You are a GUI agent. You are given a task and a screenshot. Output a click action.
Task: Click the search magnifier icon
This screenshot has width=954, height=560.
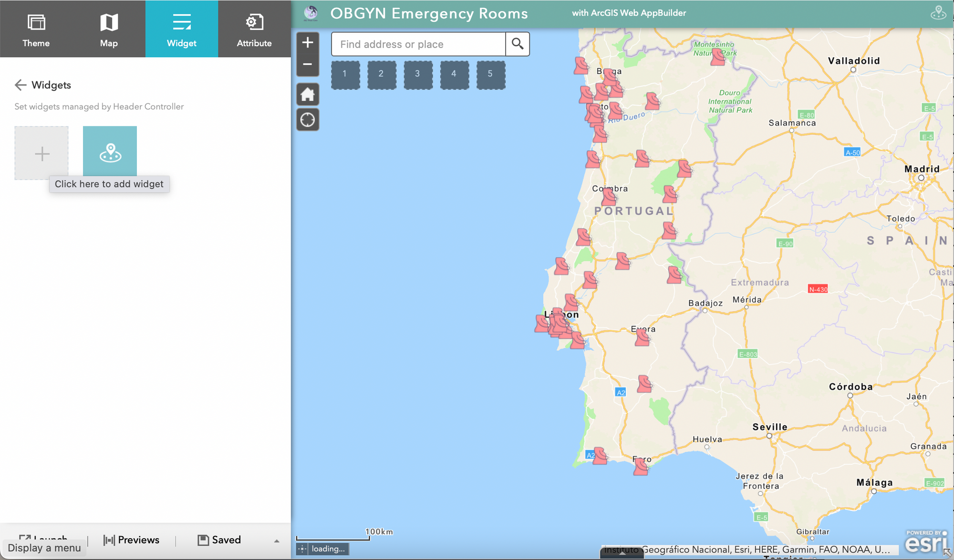click(x=518, y=44)
